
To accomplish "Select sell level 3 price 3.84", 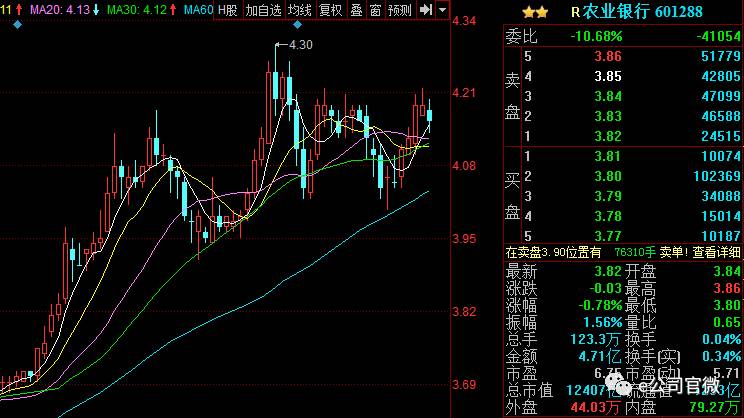I will pyautogui.click(x=608, y=96).
